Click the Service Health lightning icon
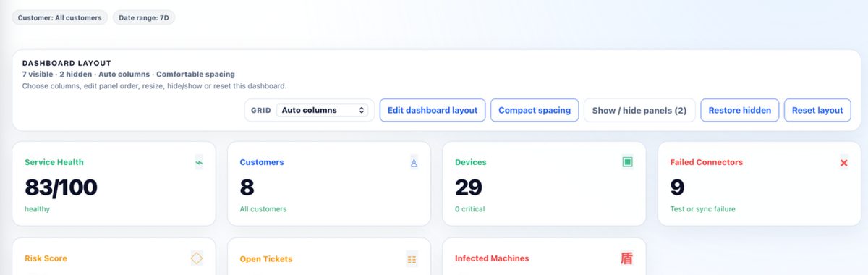Image resolution: width=868 pixels, height=275 pixels. [x=199, y=163]
